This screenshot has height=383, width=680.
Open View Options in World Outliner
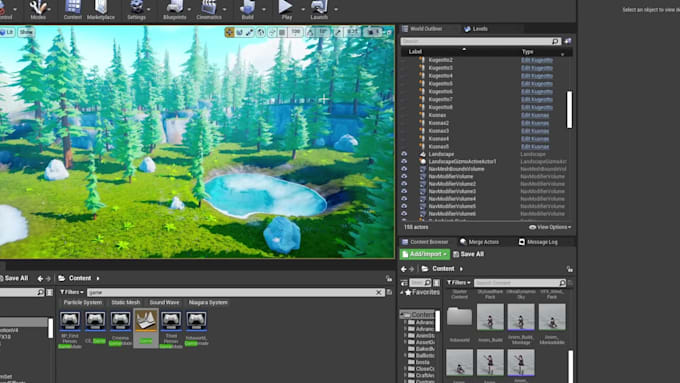(550, 227)
